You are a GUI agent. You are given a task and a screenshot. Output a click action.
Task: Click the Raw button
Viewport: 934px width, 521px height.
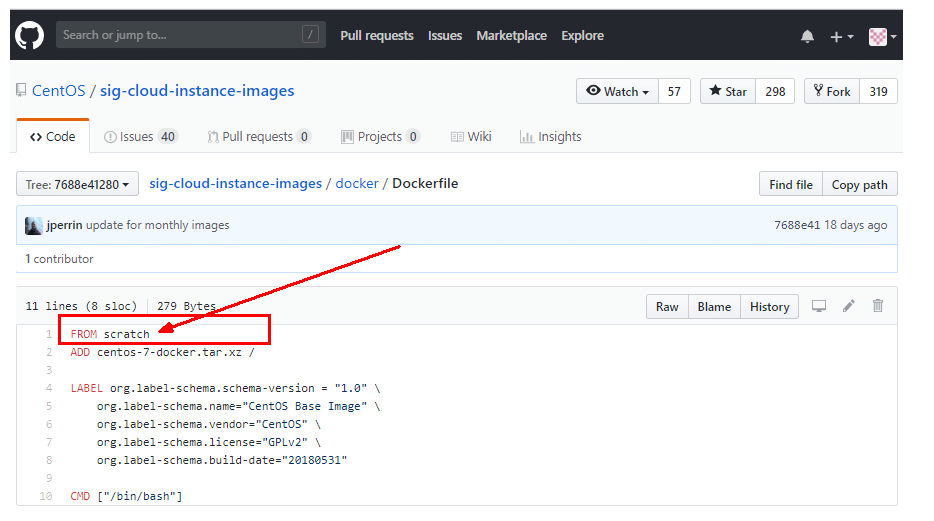point(667,306)
